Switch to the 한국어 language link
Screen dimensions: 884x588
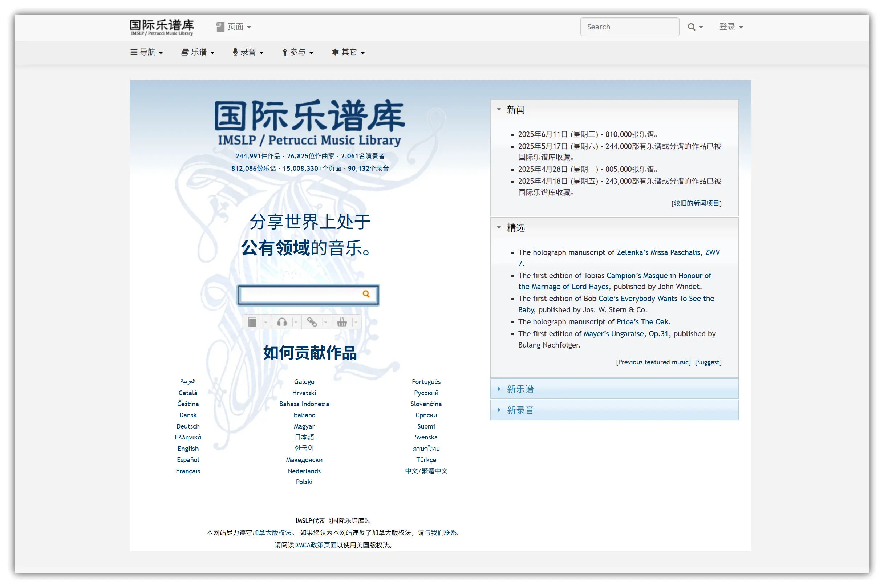click(304, 448)
